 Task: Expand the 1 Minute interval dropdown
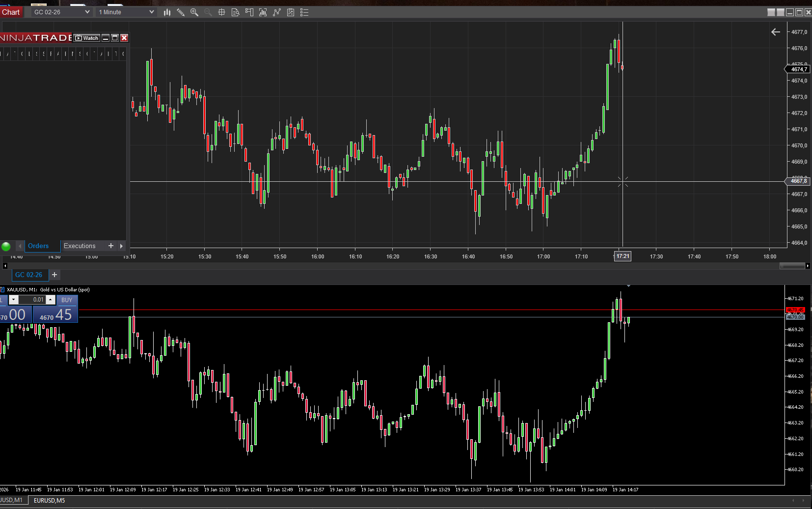pyautogui.click(x=151, y=12)
